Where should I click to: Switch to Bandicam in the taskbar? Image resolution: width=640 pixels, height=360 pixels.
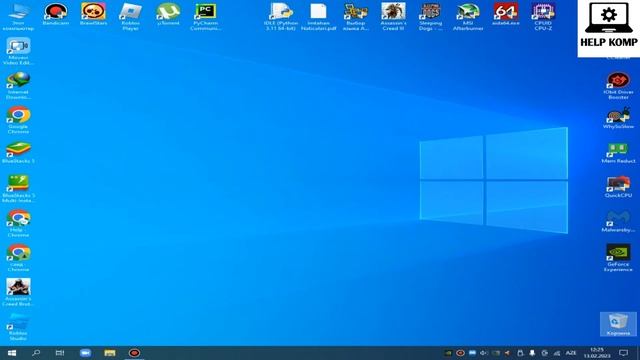click(134, 353)
